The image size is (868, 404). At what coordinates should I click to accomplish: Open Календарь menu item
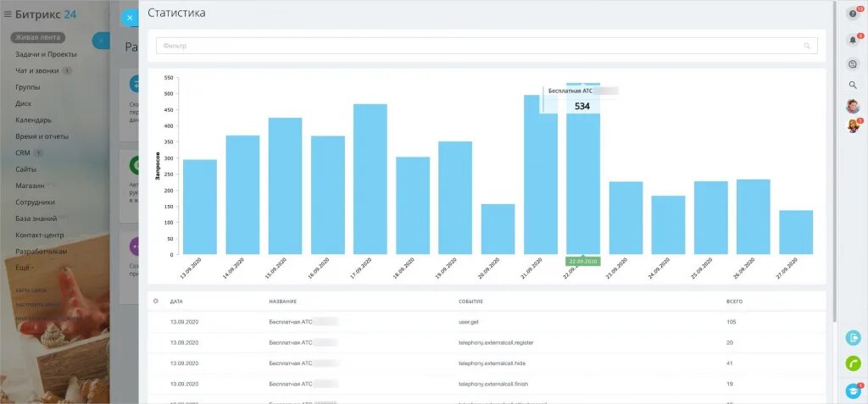click(x=34, y=120)
